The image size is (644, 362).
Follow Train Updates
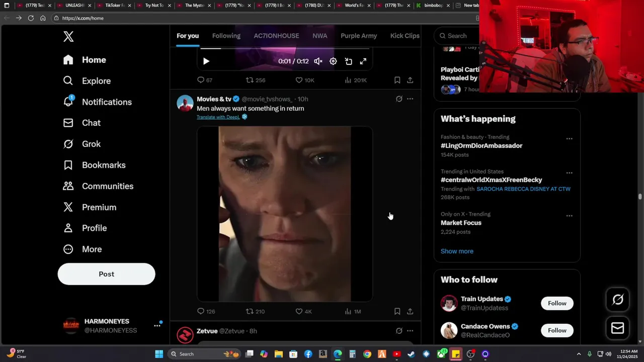tap(557, 303)
